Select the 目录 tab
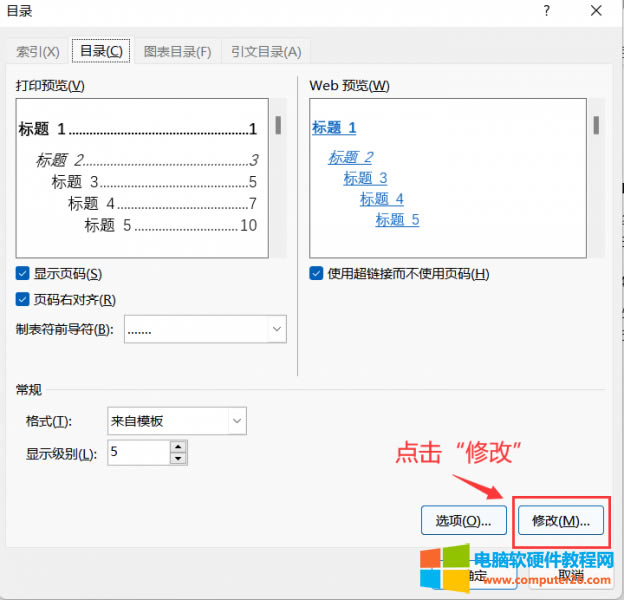This screenshot has width=624, height=600. tap(101, 52)
